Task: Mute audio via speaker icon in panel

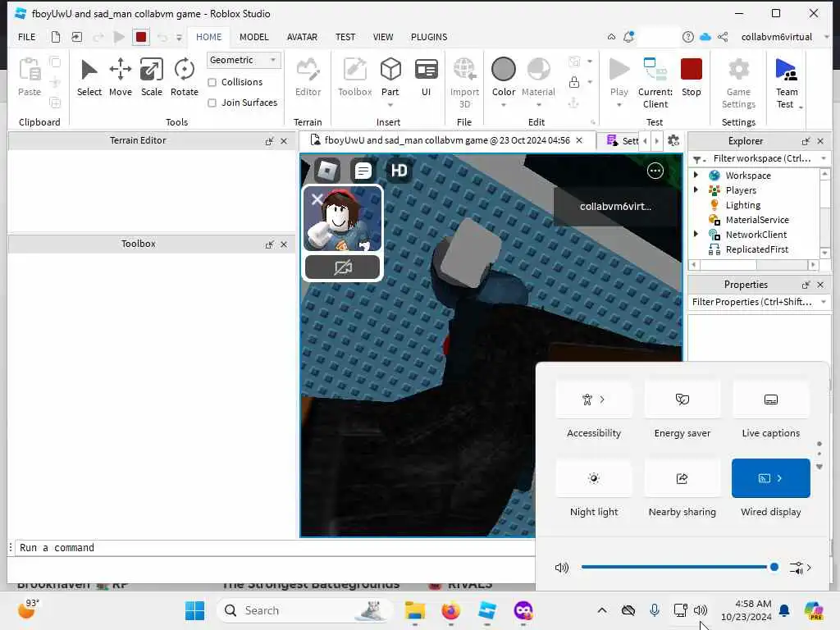Action: click(x=561, y=568)
